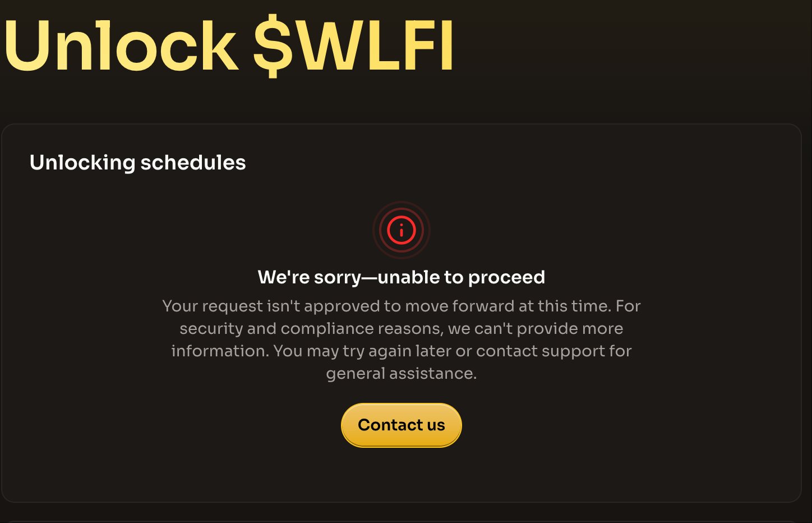Image resolution: width=812 pixels, height=523 pixels.
Task: Click the 'Your request isn't approved' text line
Action: [402, 306]
